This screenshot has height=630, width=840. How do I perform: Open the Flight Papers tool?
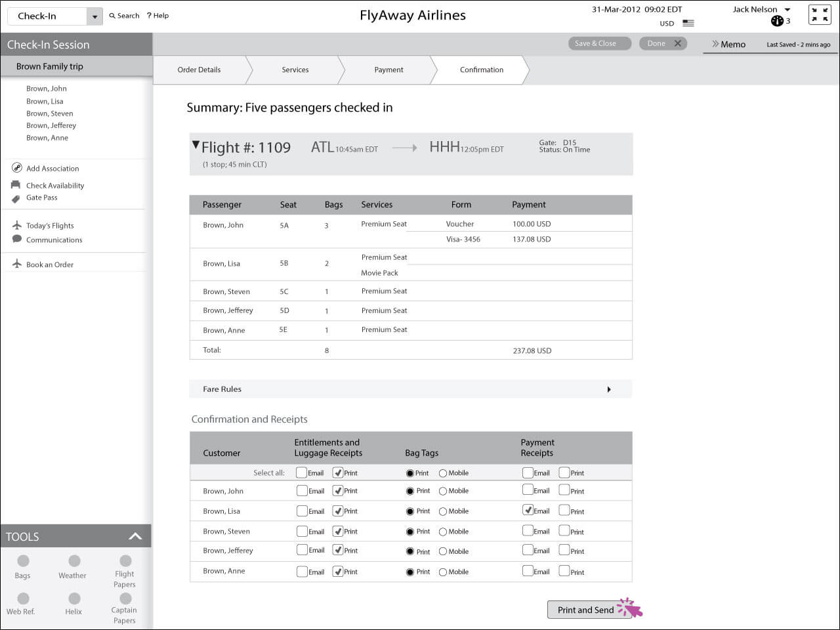point(124,566)
